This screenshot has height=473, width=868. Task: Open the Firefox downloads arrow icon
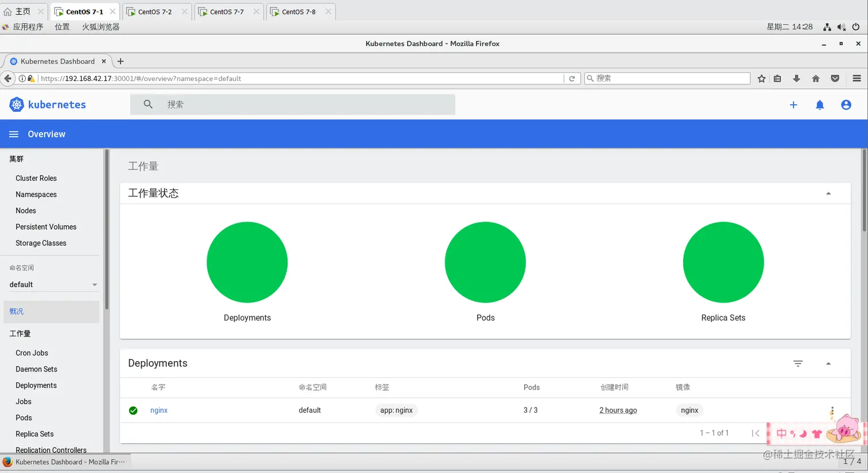796,79
